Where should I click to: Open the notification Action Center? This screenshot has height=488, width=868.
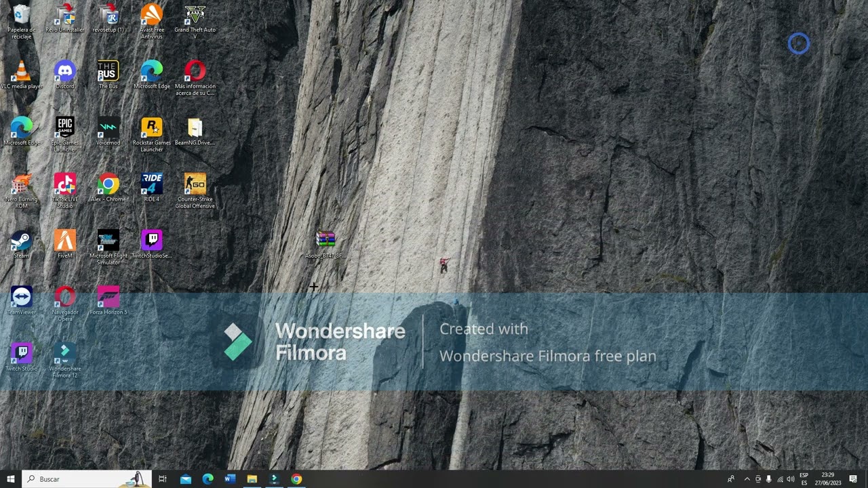pyautogui.click(x=853, y=479)
